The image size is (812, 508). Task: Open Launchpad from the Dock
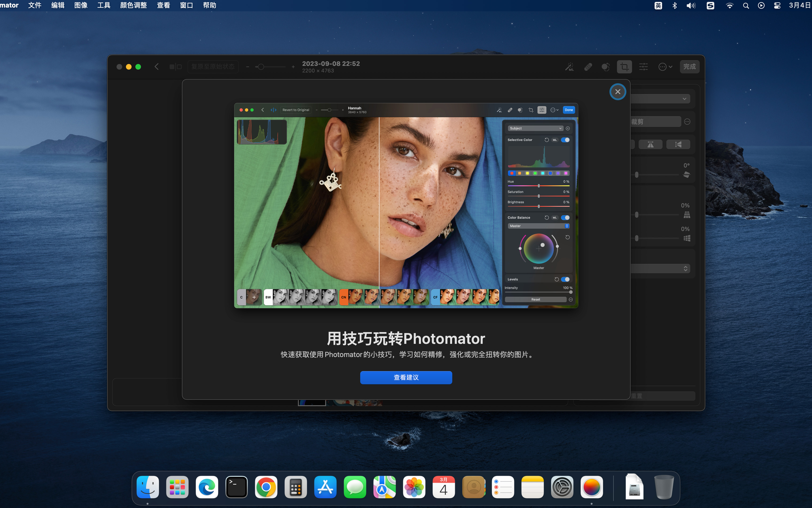click(x=177, y=487)
